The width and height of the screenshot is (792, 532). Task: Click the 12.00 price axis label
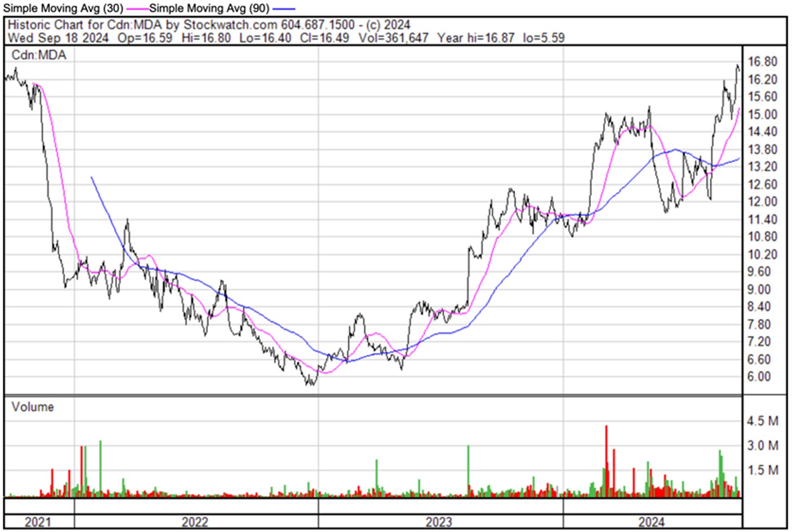click(762, 202)
